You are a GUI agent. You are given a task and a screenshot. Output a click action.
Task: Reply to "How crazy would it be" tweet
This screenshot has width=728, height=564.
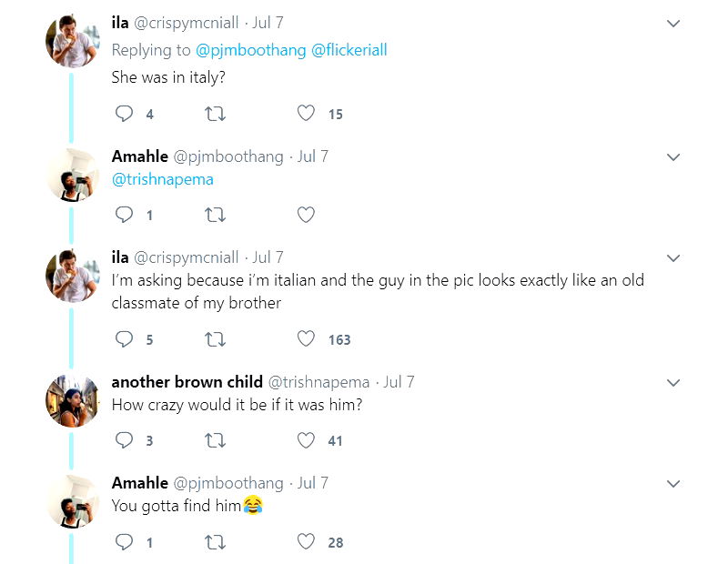click(x=125, y=440)
